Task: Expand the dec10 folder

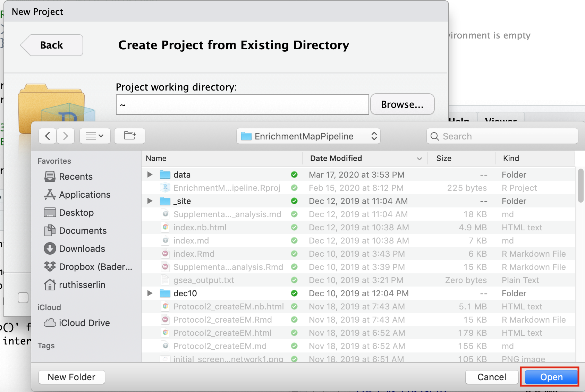Action: click(150, 293)
